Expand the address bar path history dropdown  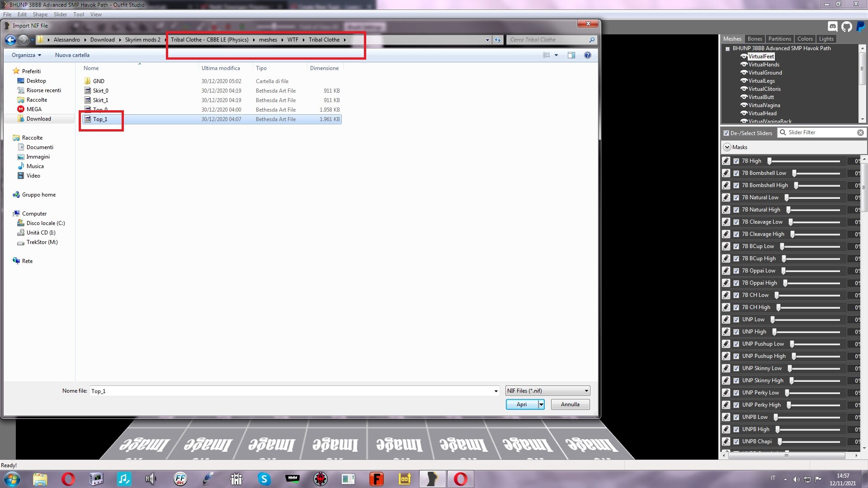click(x=487, y=40)
